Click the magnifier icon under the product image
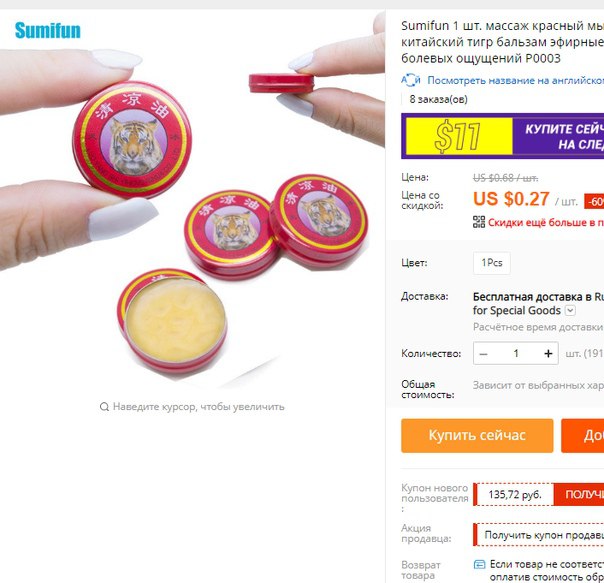This screenshot has height=583, width=604. 104,407
